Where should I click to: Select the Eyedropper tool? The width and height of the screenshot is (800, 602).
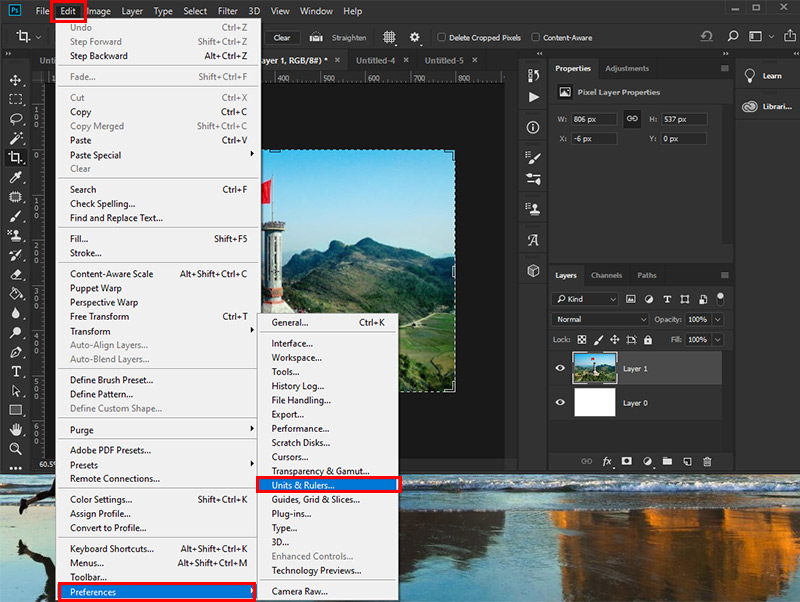pos(15,177)
